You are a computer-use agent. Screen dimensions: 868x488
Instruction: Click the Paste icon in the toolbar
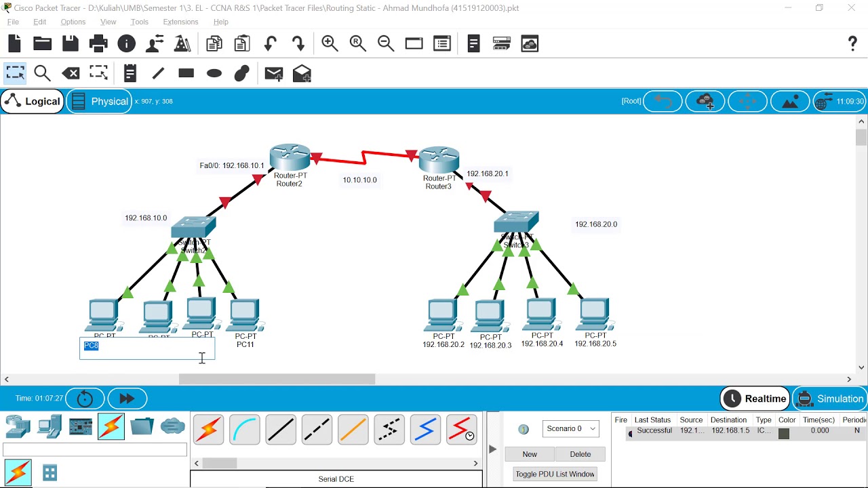coord(242,44)
